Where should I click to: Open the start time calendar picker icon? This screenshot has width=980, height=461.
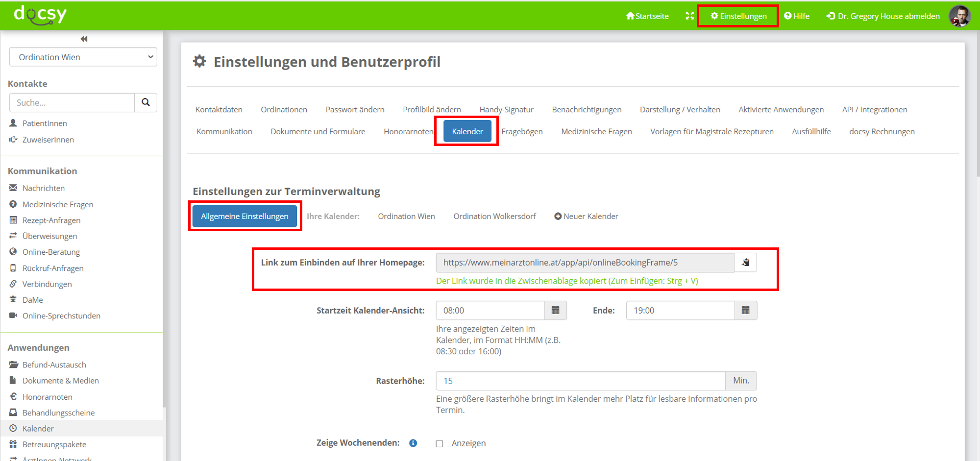(555, 311)
